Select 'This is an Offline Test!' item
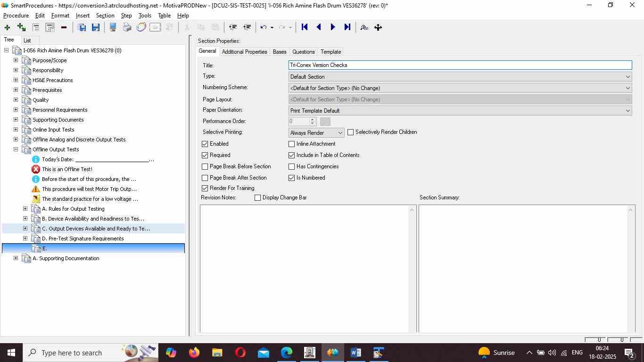644x362 pixels. point(67,169)
